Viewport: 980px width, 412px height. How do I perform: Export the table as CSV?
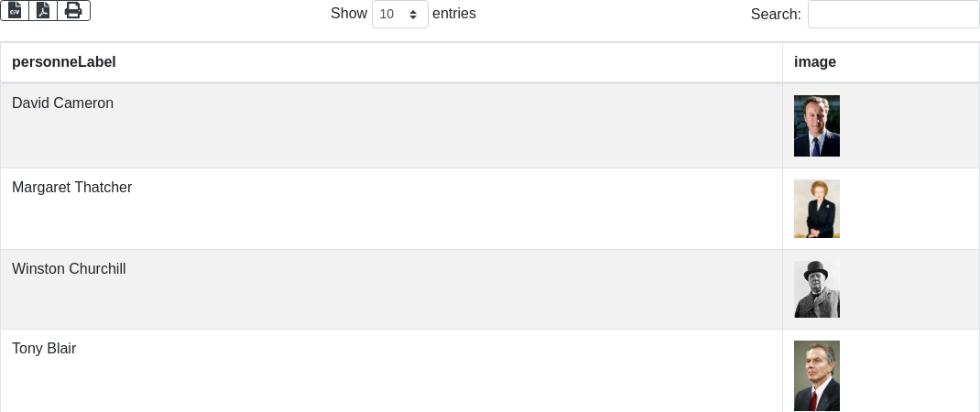point(15,10)
